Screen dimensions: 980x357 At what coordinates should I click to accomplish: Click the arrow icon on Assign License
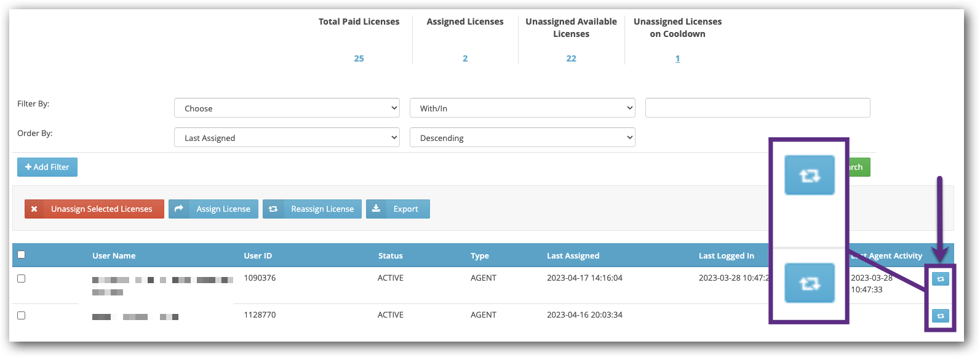point(179,209)
